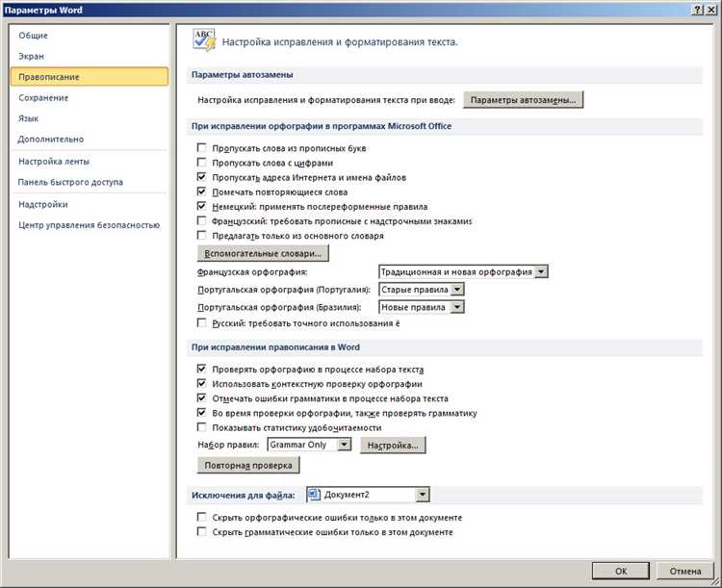Click the Отмена button

685,571
